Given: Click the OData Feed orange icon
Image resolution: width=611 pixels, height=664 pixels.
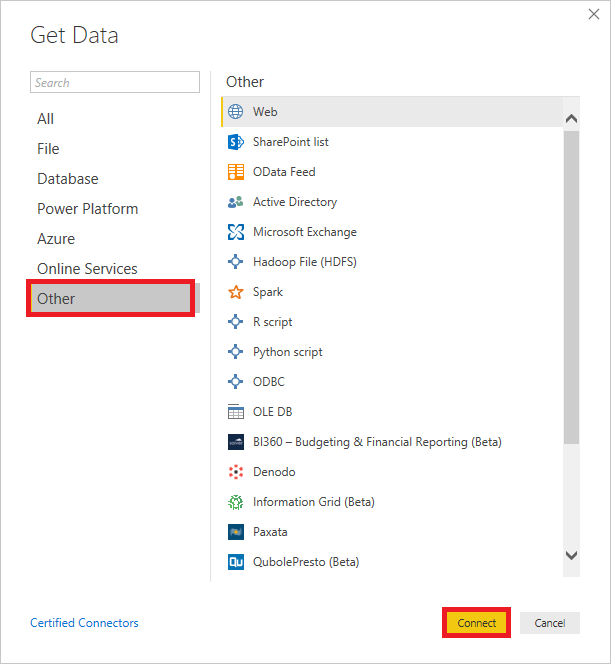Looking at the screenshot, I should [235, 172].
